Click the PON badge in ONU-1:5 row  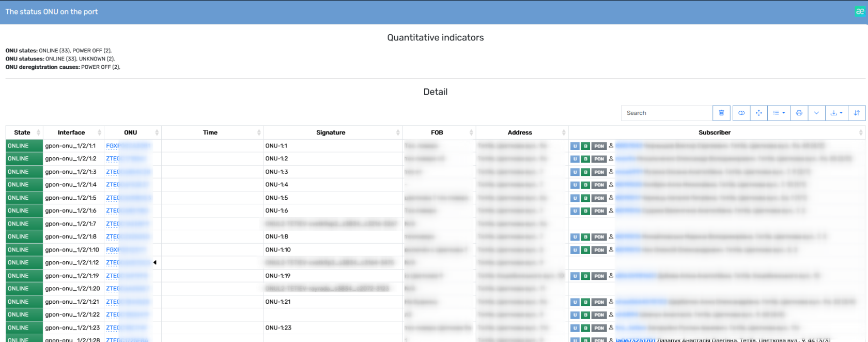tap(599, 198)
